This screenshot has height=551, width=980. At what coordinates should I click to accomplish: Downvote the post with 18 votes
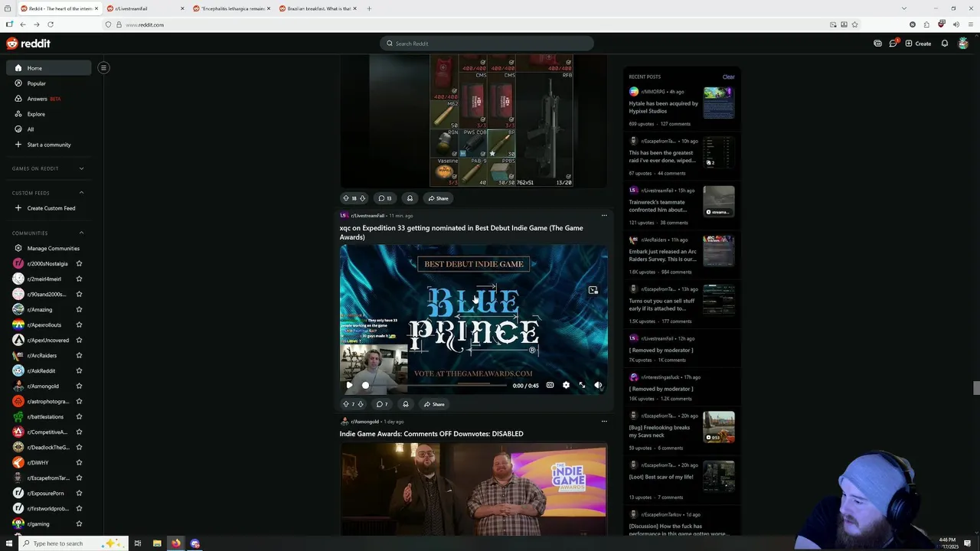(x=362, y=198)
